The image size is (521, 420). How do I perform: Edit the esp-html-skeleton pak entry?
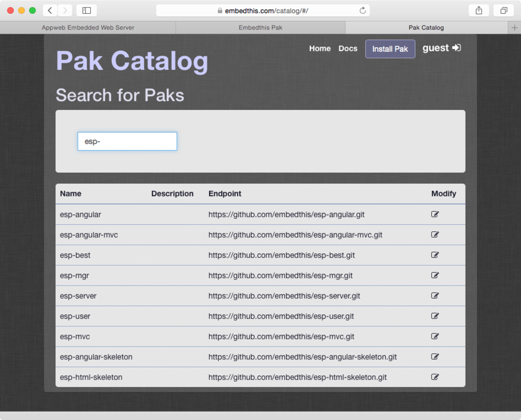(435, 377)
